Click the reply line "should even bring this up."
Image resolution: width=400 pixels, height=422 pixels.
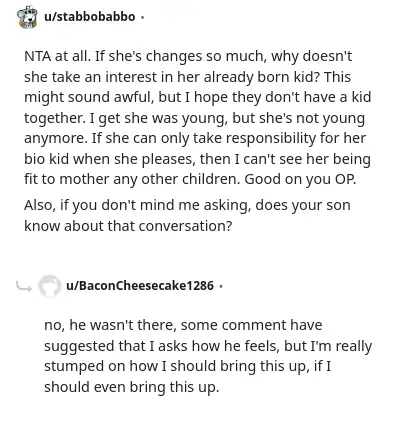[132, 387]
